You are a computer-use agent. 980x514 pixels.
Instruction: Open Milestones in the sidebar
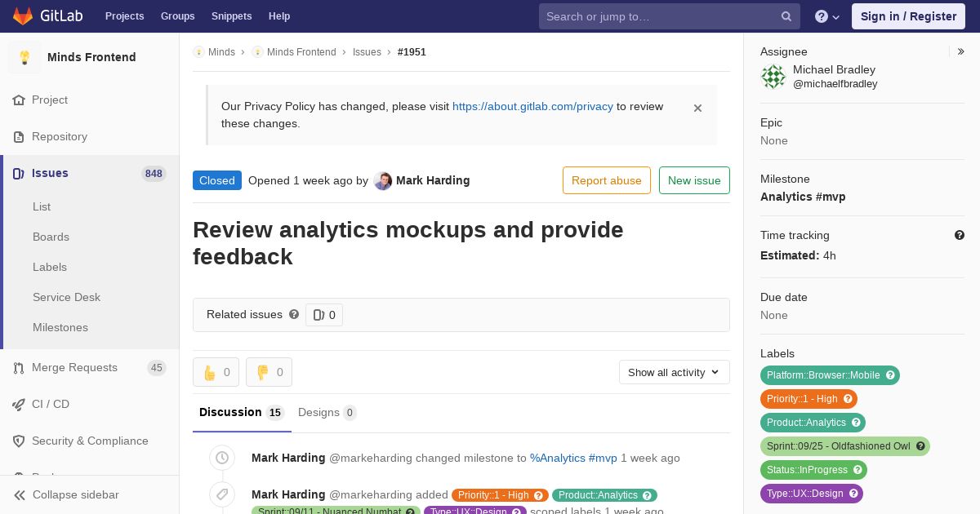[60, 327]
